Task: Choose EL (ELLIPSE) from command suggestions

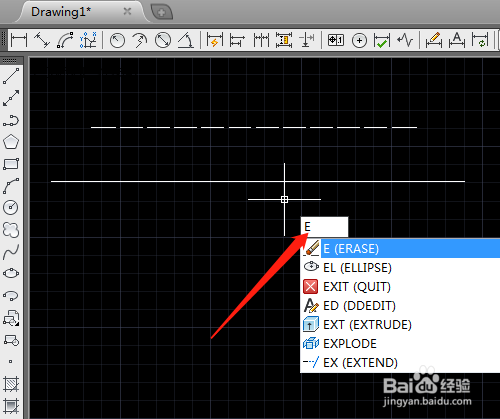Action: tap(400, 267)
